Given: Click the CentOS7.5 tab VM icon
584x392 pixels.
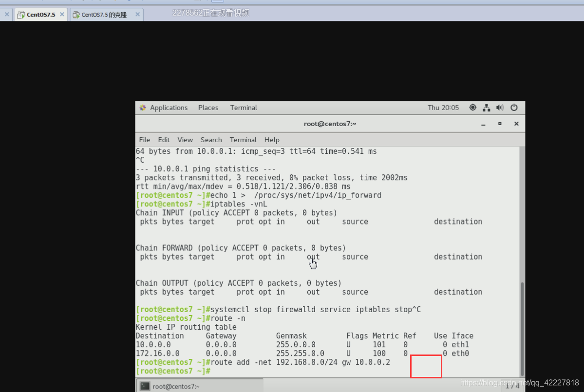Looking at the screenshot, I should coord(21,15).
